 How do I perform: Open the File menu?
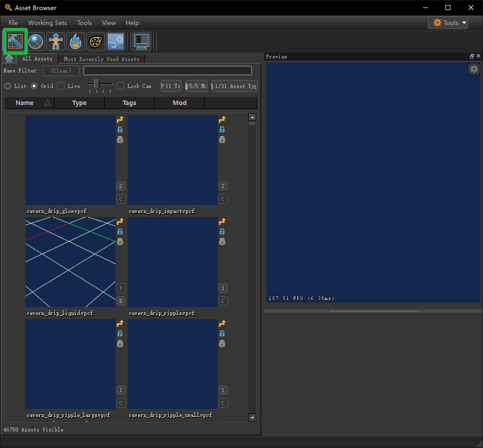click(x=13, y=23)
